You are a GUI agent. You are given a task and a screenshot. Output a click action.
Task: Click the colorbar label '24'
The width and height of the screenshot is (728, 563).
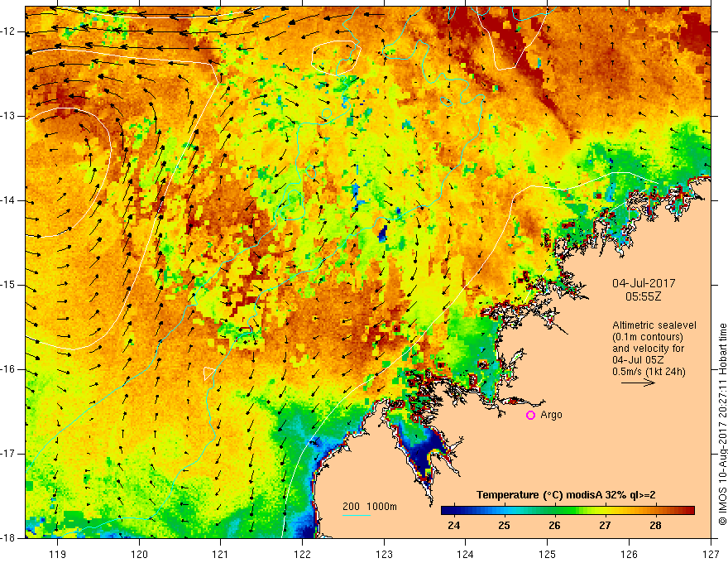453,526
